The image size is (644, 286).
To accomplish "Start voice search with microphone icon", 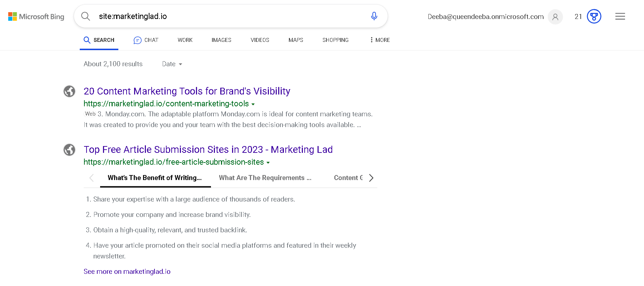I will 374,16.
